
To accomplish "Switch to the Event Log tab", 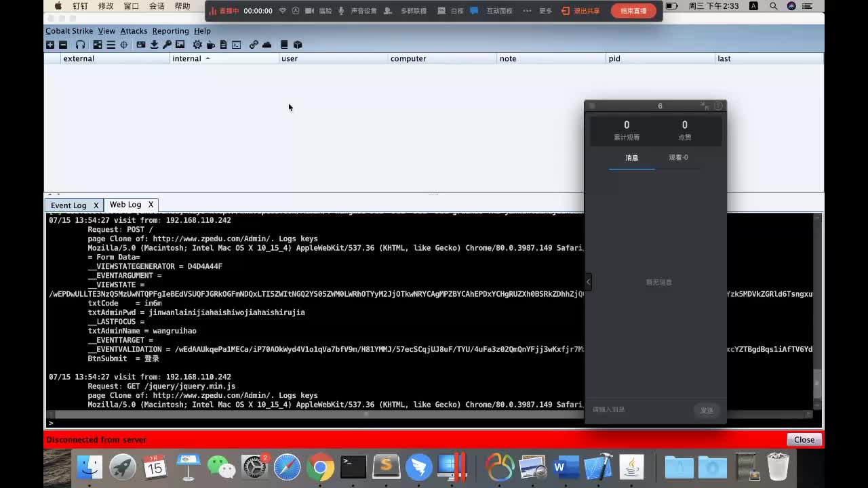I will [68, 205].
